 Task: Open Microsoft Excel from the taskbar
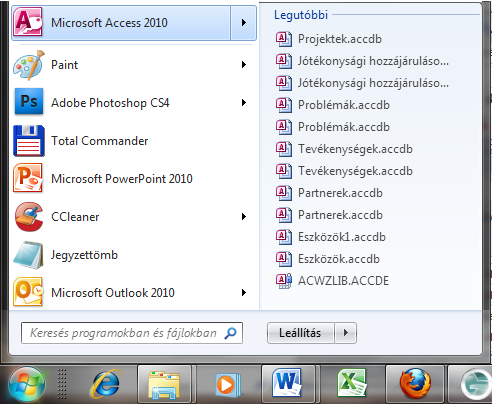(x=351, y=384)
